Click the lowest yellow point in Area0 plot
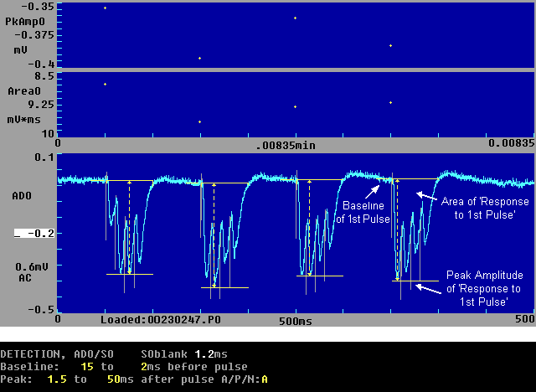The image size is (536, 392). click(x=199, y=122)
